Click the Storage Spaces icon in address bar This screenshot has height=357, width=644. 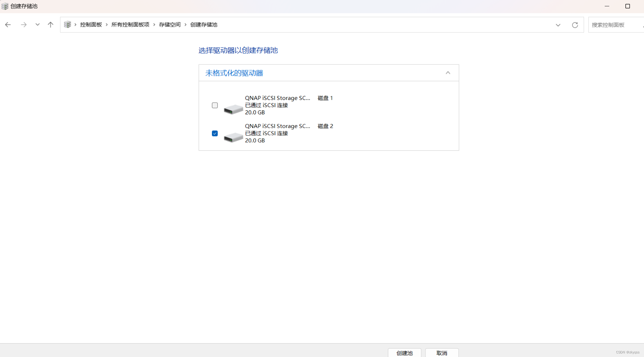(67, 25)
